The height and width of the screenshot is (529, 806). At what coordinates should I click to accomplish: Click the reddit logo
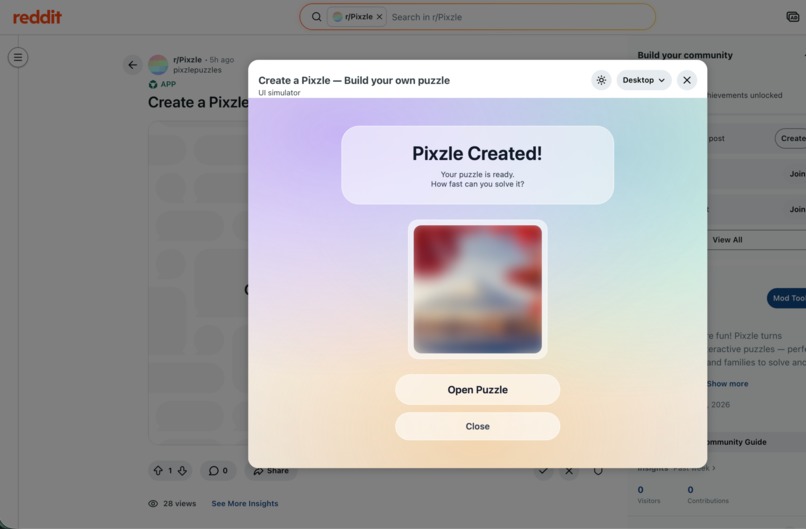click(x=37, y=17)
